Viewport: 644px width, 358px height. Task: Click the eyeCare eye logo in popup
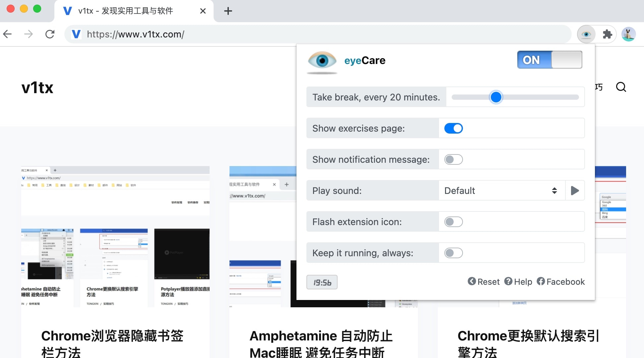322,61
